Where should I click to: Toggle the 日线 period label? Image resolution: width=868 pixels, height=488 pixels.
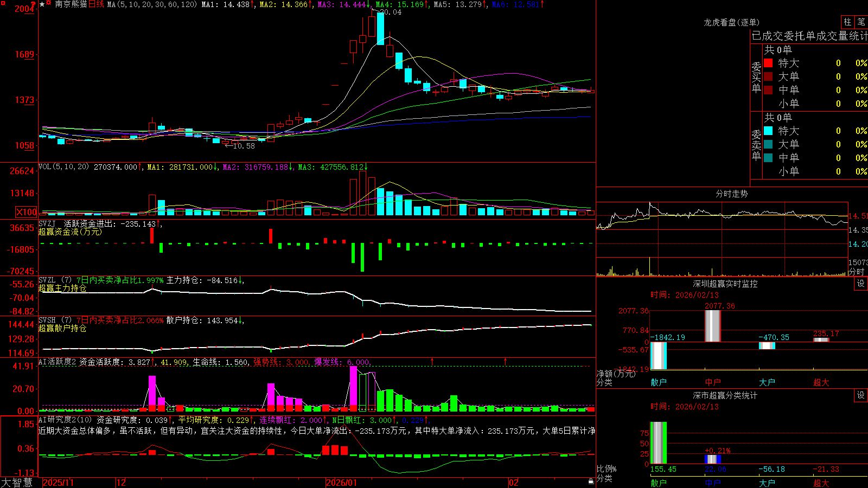[96, 4]
